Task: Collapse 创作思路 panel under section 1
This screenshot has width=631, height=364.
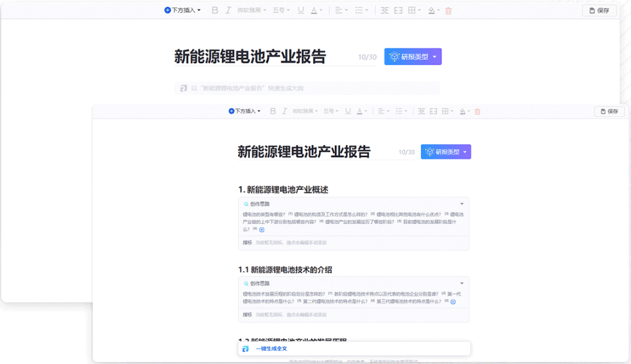Action: 462,204
